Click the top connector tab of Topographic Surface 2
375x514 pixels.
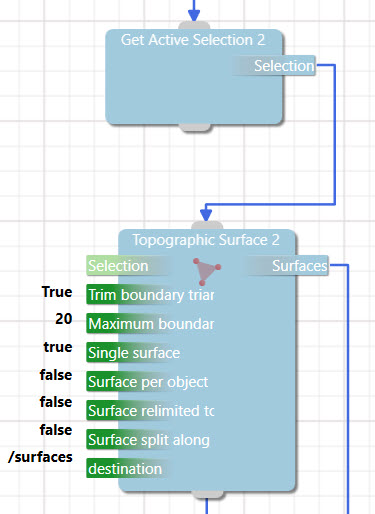pos(207,225)
